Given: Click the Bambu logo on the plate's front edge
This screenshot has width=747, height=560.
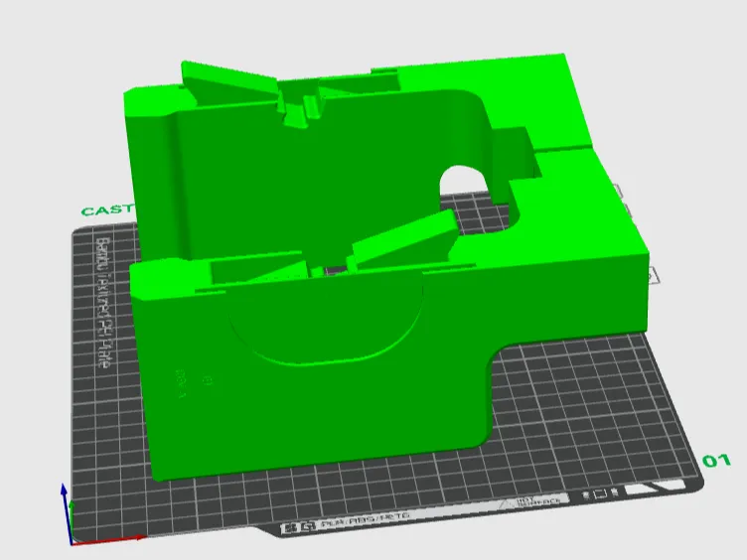Looking at the screenshot, I should click(298, 527).
